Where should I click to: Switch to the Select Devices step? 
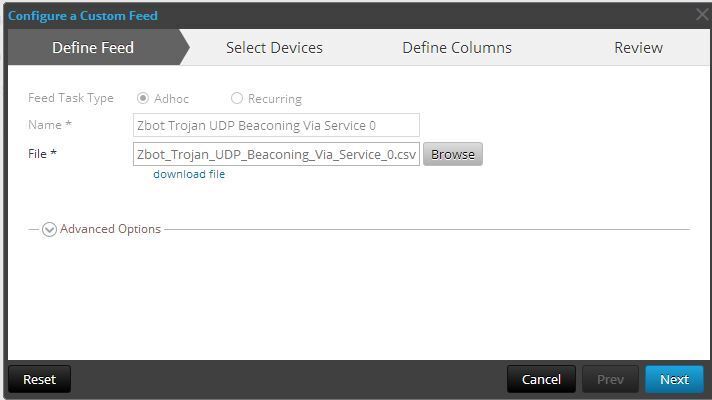coord(274,47)
